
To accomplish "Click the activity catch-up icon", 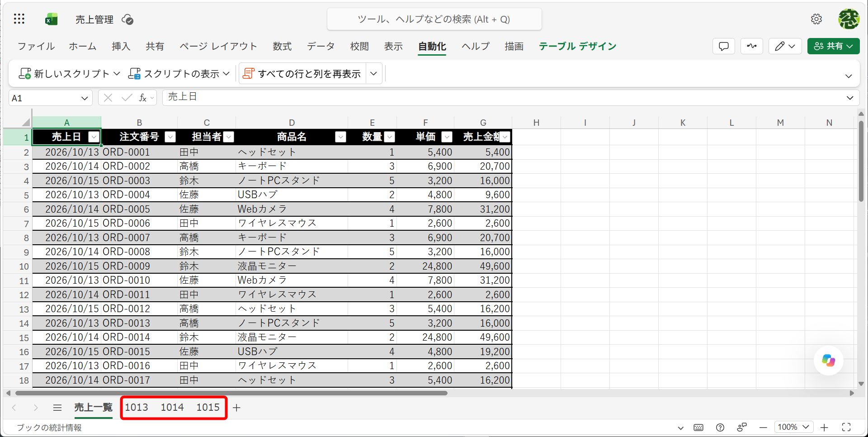I will pyautogui.click(x=752, y=46).
